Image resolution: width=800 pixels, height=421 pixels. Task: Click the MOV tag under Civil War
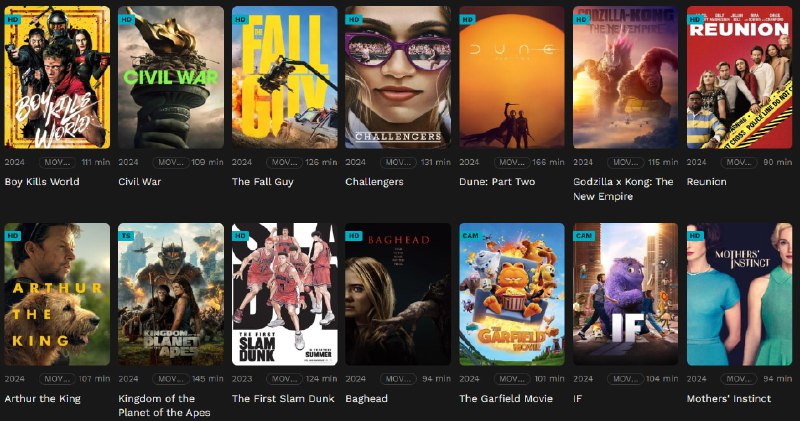(x=172, y=162)
